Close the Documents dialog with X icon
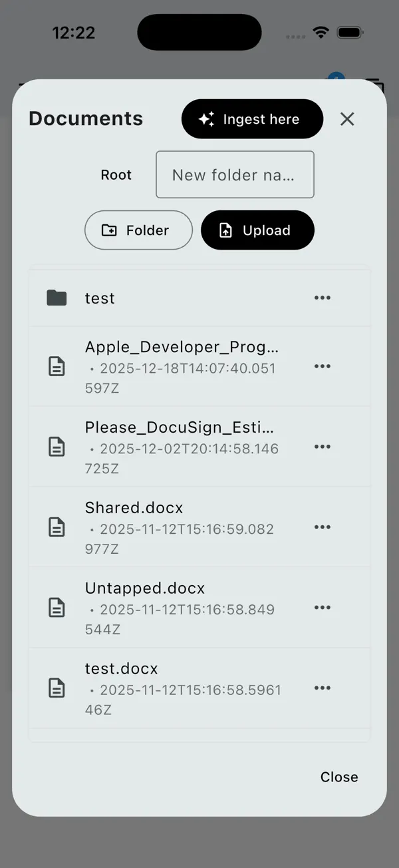The height and width of the screenshot is (868, 399). (x=347, y=119)
